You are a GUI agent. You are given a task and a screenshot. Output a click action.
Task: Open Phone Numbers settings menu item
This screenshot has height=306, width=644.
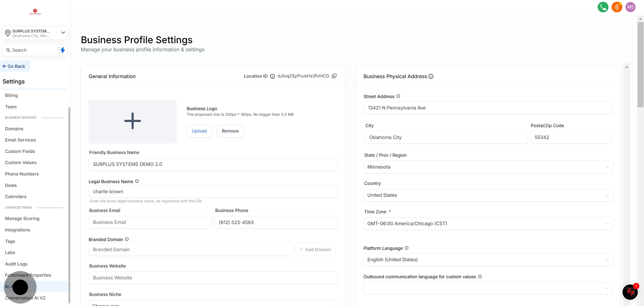[22, 174]
